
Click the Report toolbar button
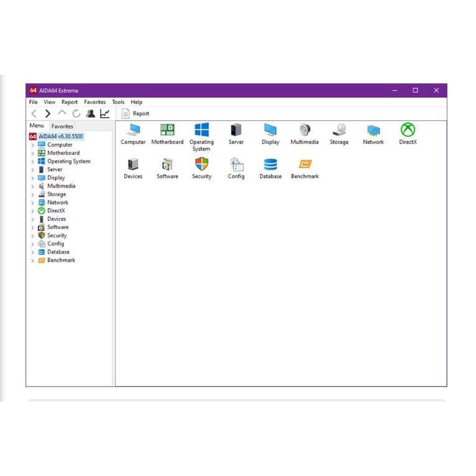click(136, 113)
